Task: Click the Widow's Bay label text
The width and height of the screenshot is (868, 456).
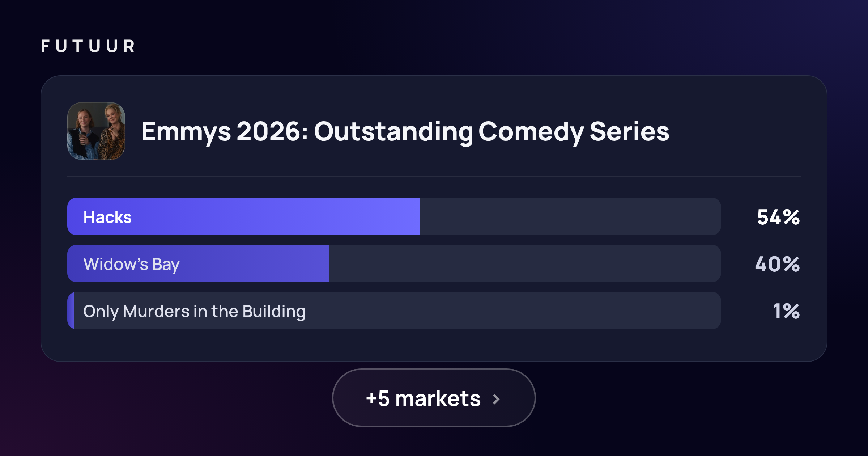Action: [x=131, y=265]
